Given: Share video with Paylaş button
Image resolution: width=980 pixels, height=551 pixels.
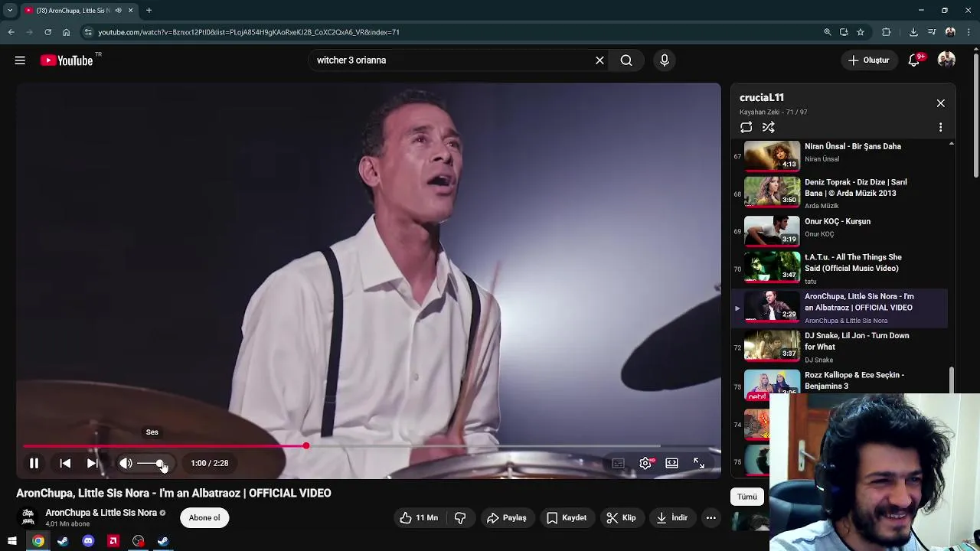Looking at the screenshot, I should pos(507,518).
